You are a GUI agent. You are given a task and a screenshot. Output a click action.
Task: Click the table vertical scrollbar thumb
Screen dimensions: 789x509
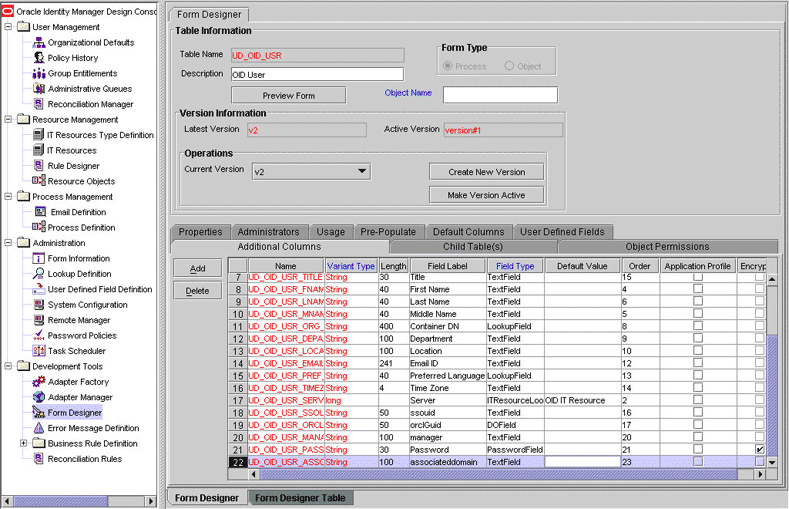pos(772,308)
